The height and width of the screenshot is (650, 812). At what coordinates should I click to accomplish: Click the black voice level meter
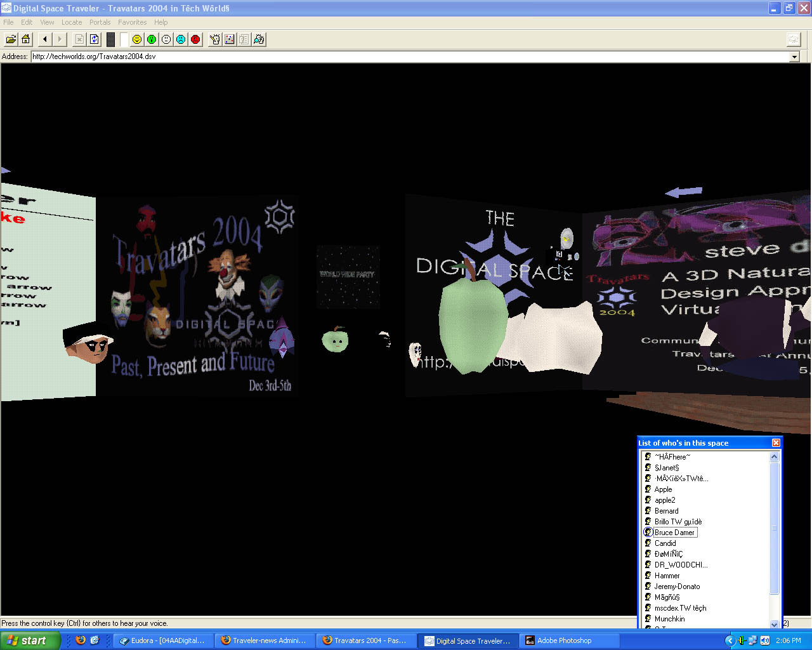click(110, 39)
